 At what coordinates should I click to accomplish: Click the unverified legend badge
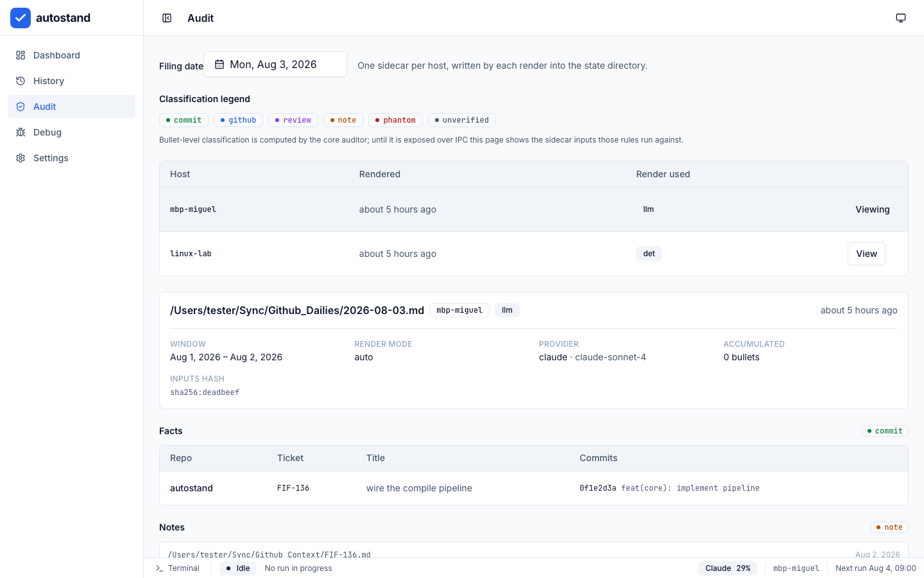462,120
